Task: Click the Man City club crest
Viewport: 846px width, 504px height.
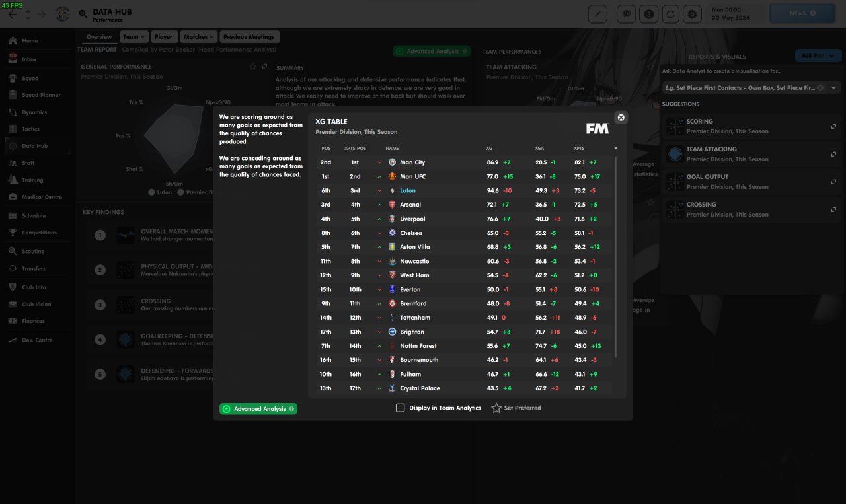Action: 393,162
